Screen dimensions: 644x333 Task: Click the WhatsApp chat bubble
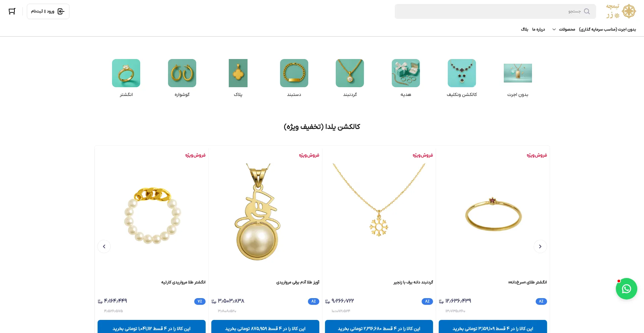pos(626,289)
